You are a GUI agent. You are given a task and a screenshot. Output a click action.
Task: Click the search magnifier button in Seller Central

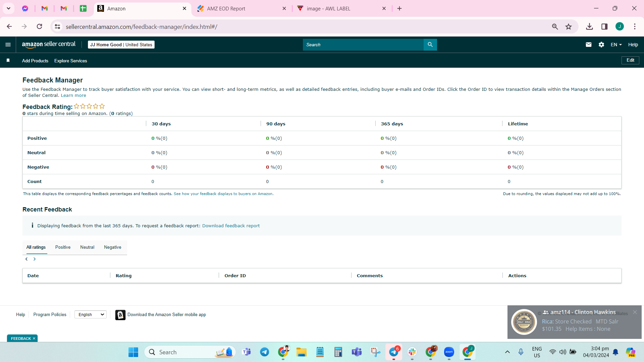(430, 45)
